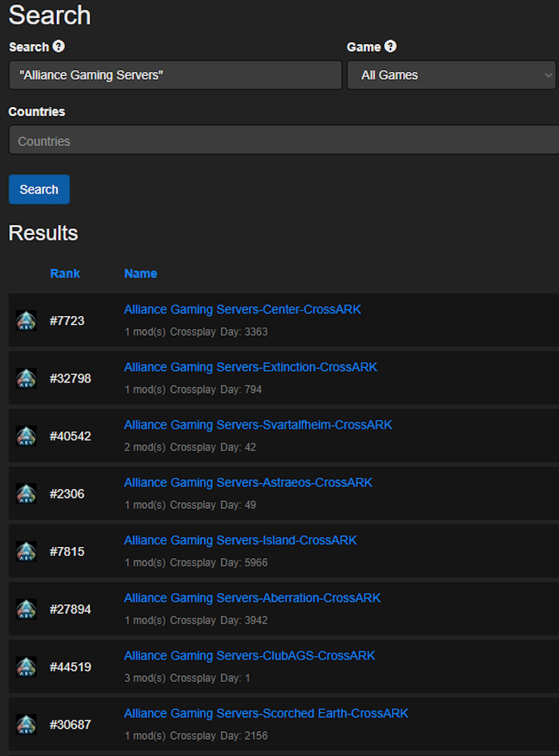559x756 pixels.
Task: Click details text 'Day: 5966'
Action: click(244, 563)
